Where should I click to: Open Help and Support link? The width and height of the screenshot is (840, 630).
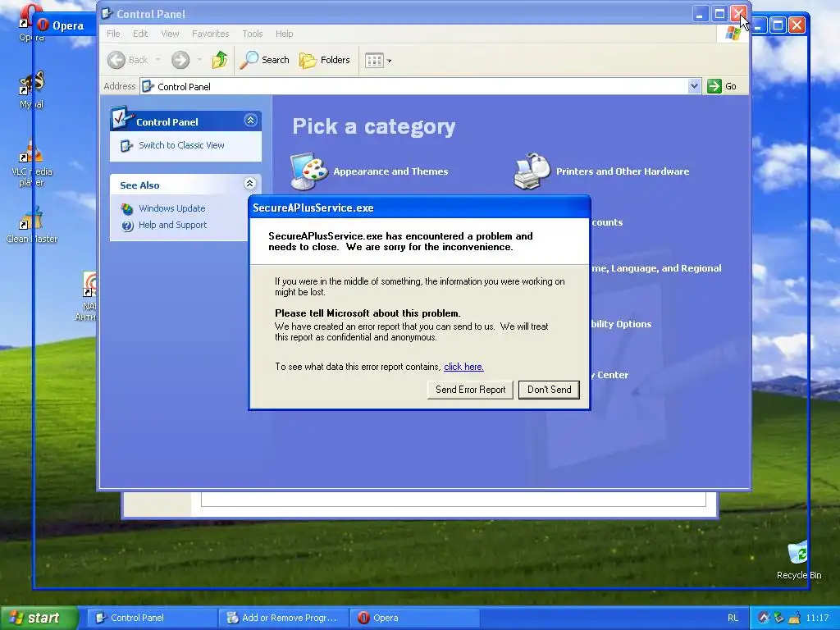[x=172, y=225]
